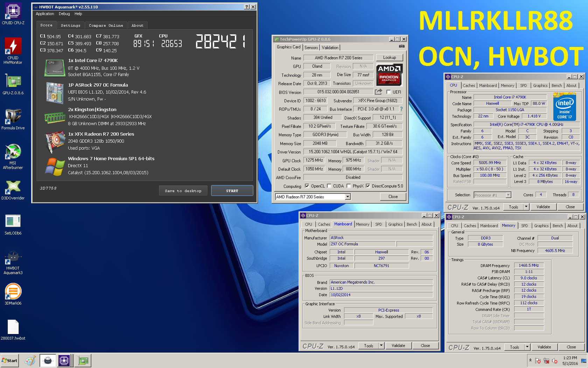This screenshot has height=368, width=588.
Task: Click About tab in Aquamark
Action: pos(137,25)
